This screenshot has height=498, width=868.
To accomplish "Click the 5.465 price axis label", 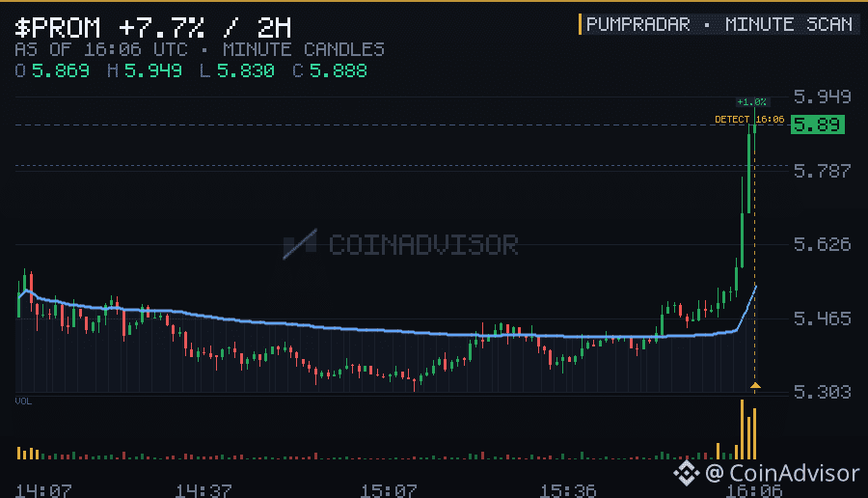I will click(x=822, y=318).
